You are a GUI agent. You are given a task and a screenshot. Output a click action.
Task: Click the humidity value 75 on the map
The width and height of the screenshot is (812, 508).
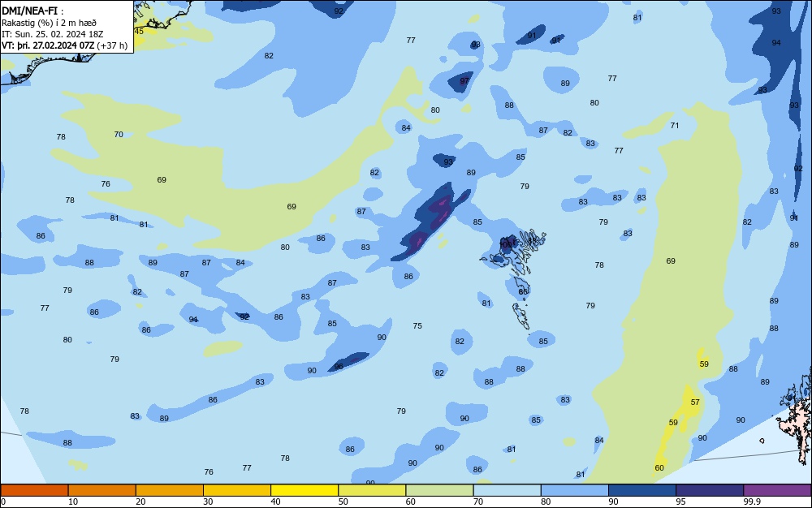point(417,325)
